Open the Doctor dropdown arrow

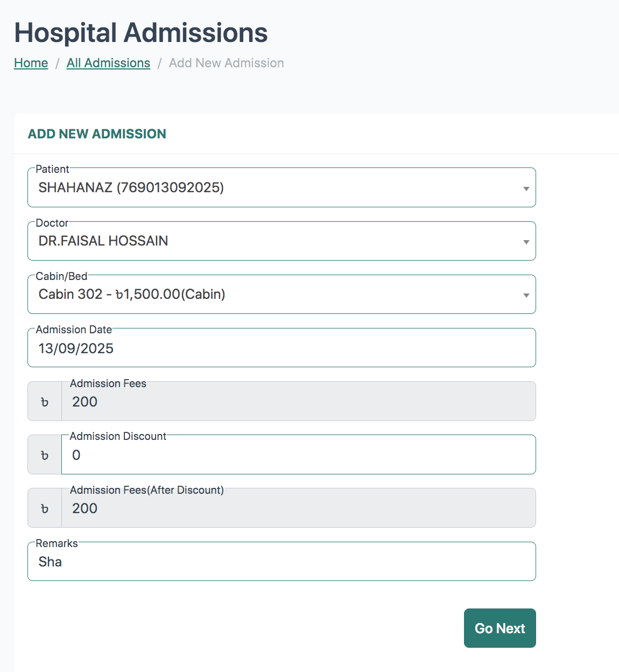tap(526, 242)
